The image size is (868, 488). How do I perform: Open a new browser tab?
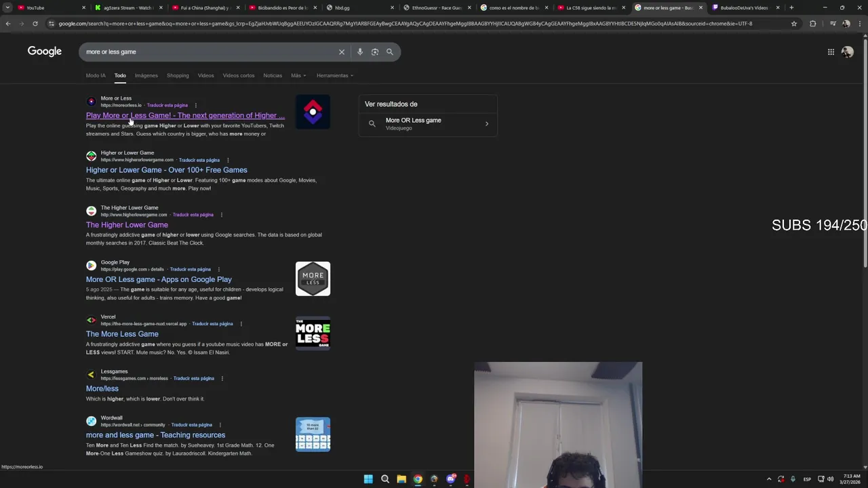(x=791, y=7)
